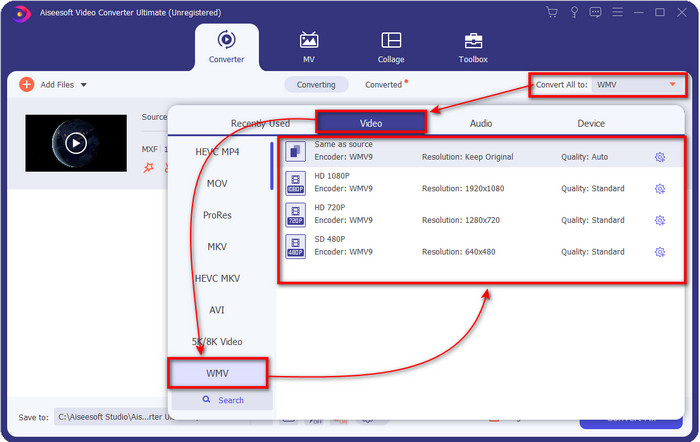Choose WMV format in list

(217, 373)
